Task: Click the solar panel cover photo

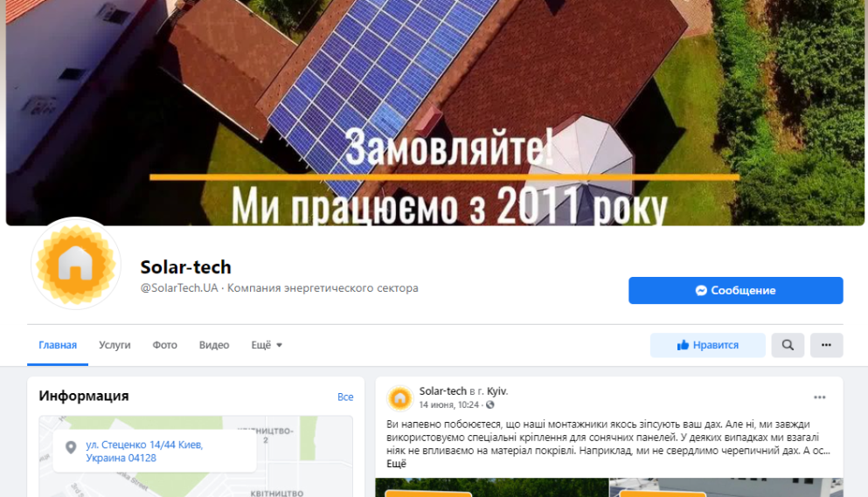Action: point(434,113)
